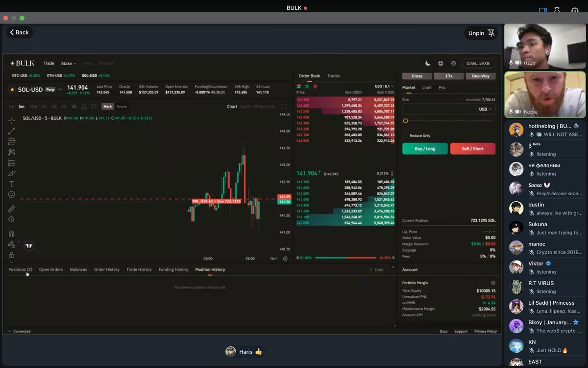Open the chart indicators menu

tap(84, 106)
